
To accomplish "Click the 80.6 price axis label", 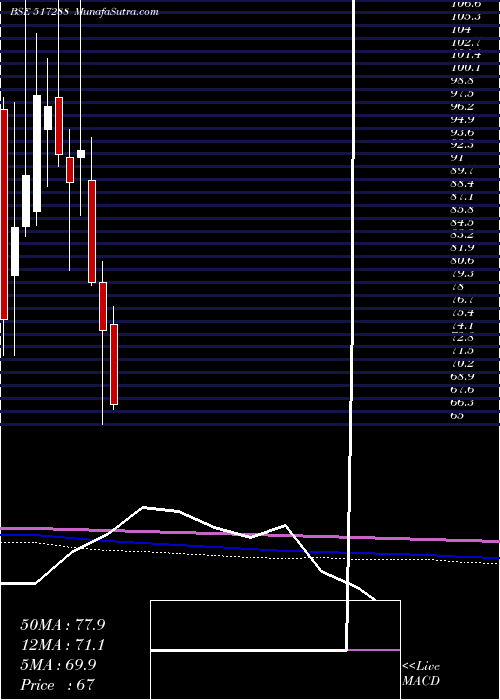I will (x=463, y=261).
